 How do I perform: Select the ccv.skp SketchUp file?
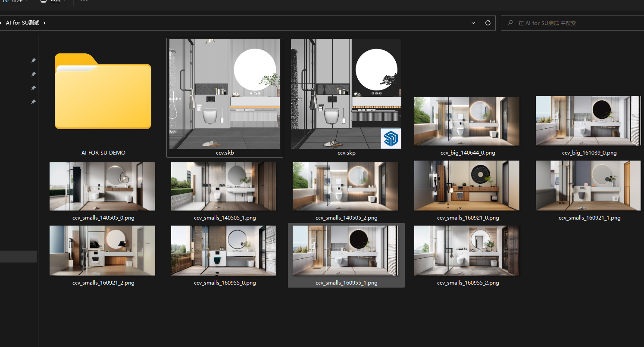point(346,94)
